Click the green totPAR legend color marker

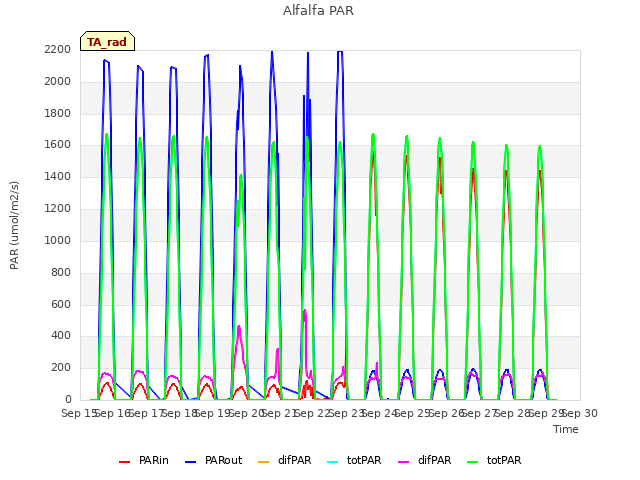[473, 462]
